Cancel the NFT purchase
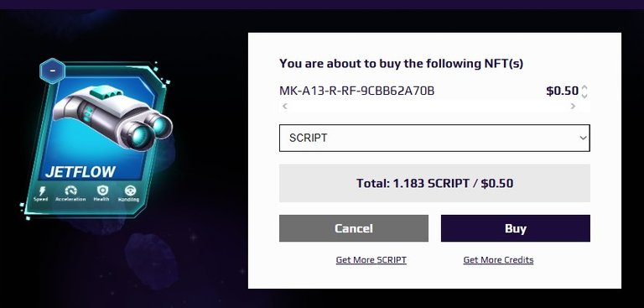Viewport: 644px width, 308px height. [354, 228]
